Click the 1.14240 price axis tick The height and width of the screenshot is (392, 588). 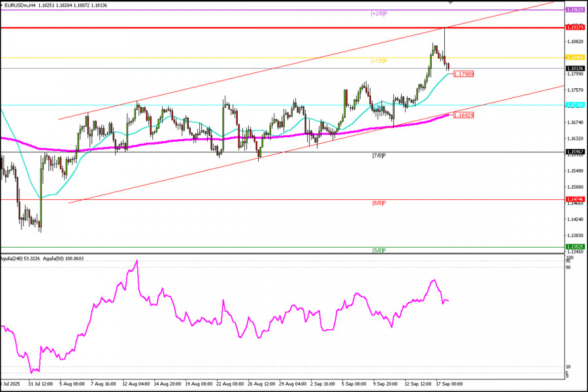coord(576,219)
